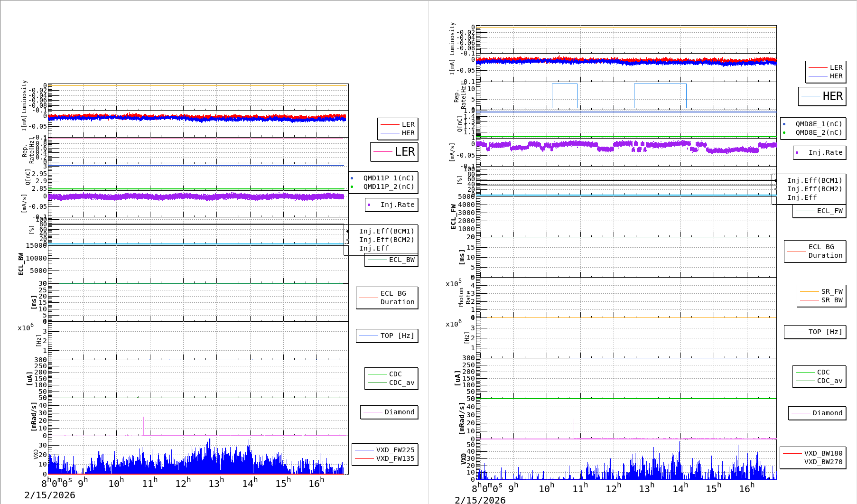Click the large LER legend label in left panel
The width and height of the screenshot is (857, 504).
404,152
